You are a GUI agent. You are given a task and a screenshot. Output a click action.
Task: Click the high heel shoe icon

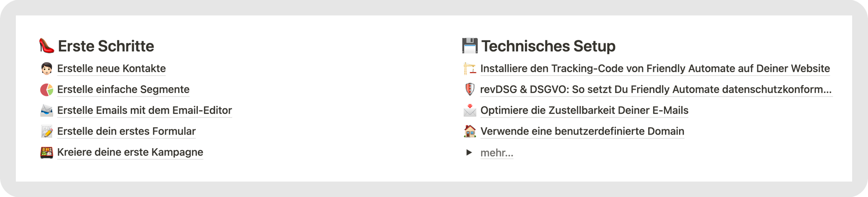tap(46, 45)
